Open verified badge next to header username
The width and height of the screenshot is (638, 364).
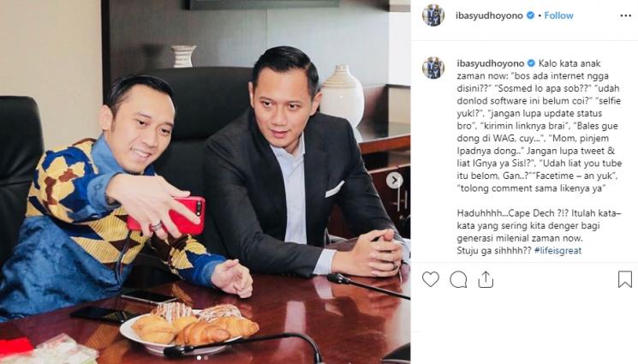pyautogui.click(x=530, y=15)
